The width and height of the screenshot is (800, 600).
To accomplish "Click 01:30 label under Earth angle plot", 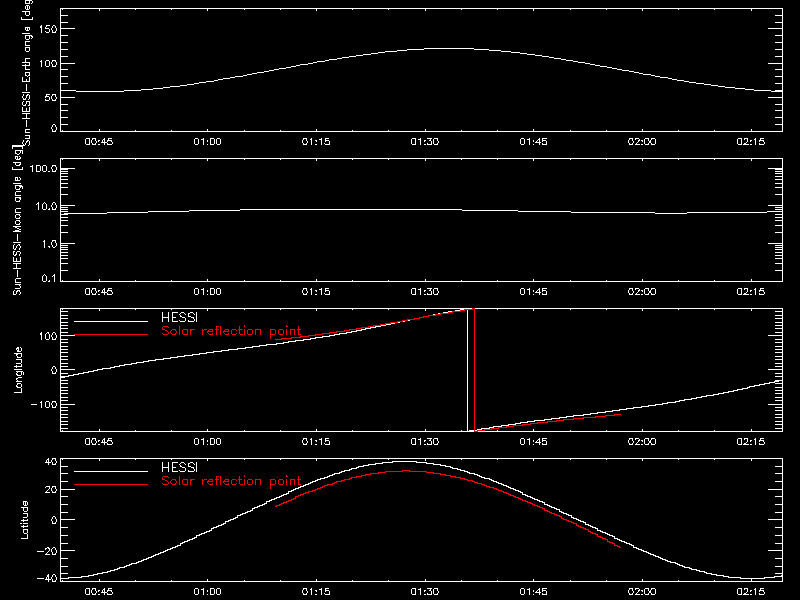I will click(425, 142).
